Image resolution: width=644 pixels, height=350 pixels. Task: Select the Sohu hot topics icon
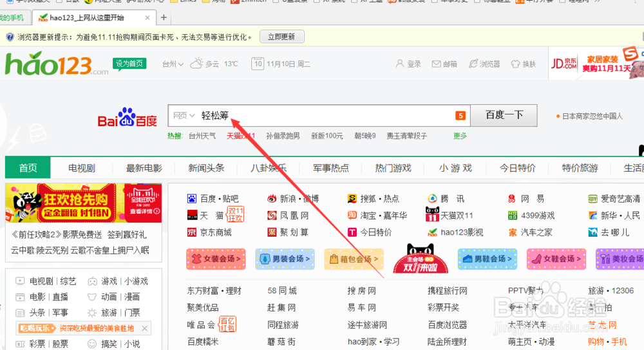pos(352,199)
